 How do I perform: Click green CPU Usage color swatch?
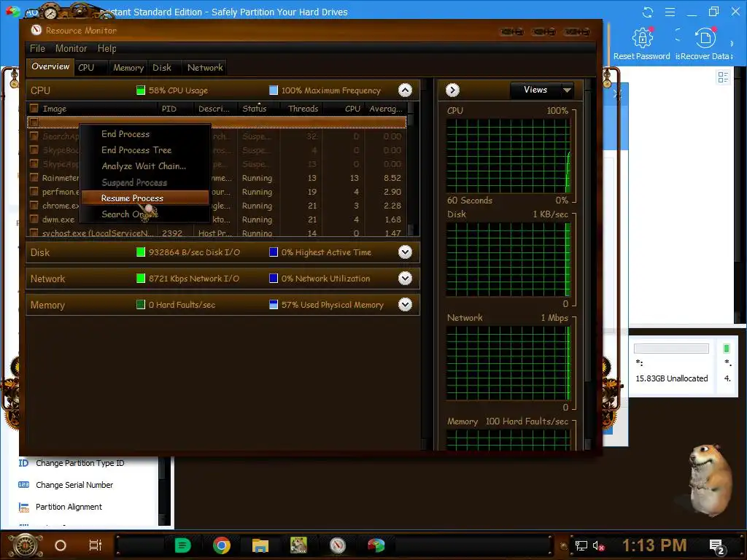click(141, 90)
